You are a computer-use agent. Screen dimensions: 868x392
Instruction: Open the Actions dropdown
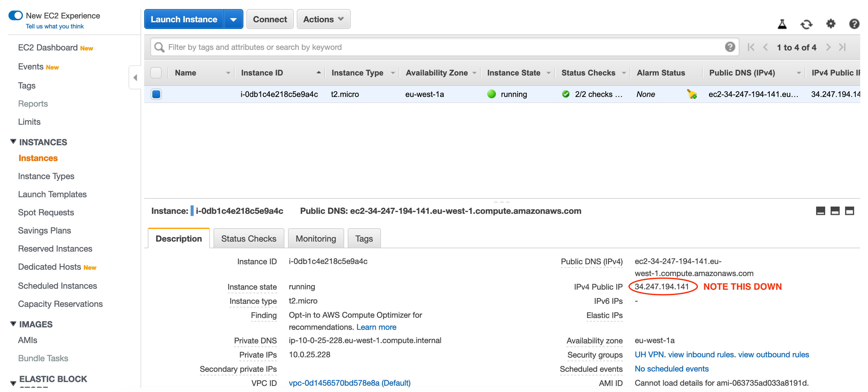323,19
